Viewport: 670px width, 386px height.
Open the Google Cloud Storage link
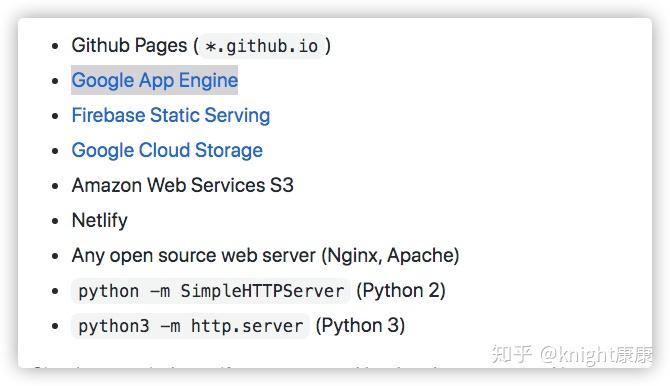167,150
